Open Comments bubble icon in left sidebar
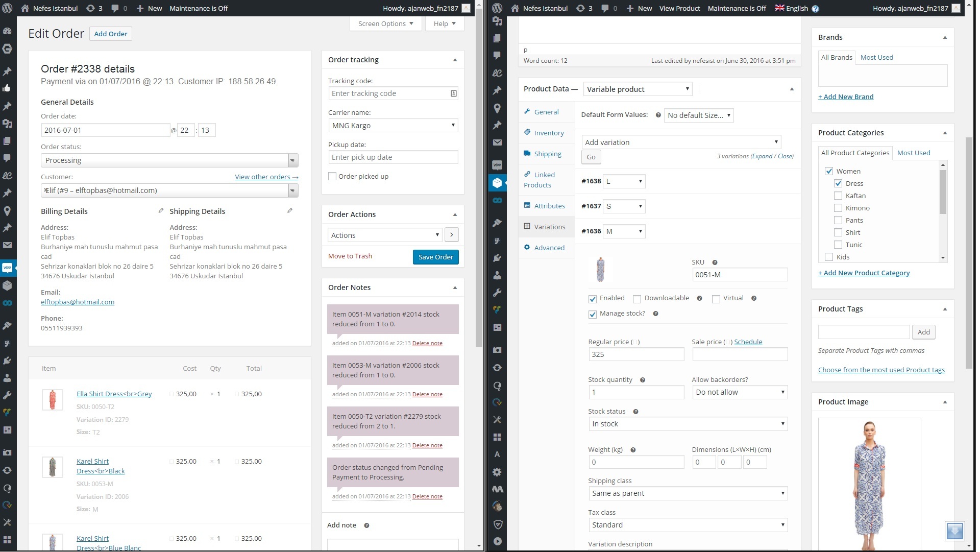Viewport: 980px width, 552px height. click(x=7, y=158)
